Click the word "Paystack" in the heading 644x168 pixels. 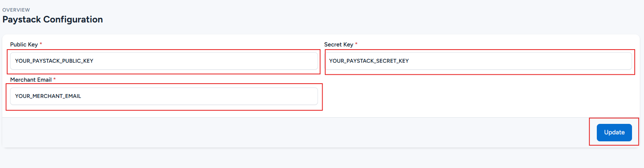[22, 19]
